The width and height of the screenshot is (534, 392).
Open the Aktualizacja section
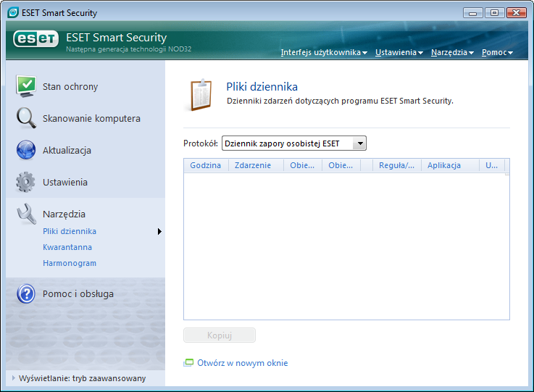coord(67,150)
